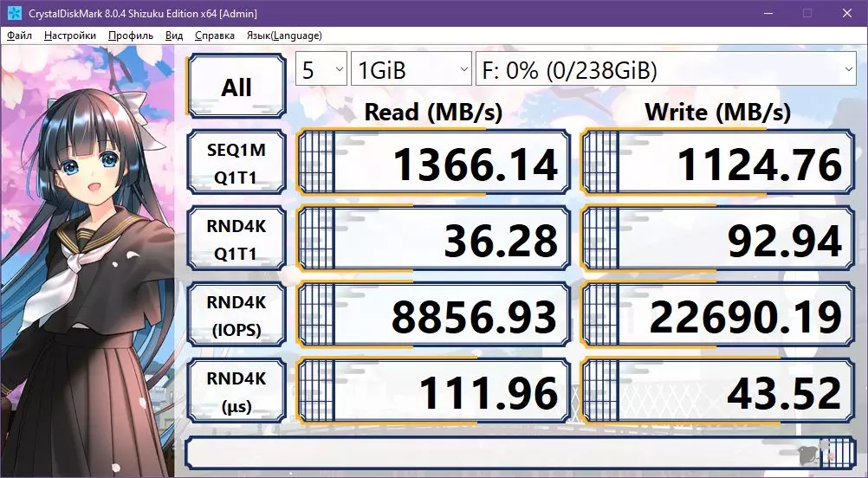Click the RND4K Q1T1 write result 92.94

718,239
